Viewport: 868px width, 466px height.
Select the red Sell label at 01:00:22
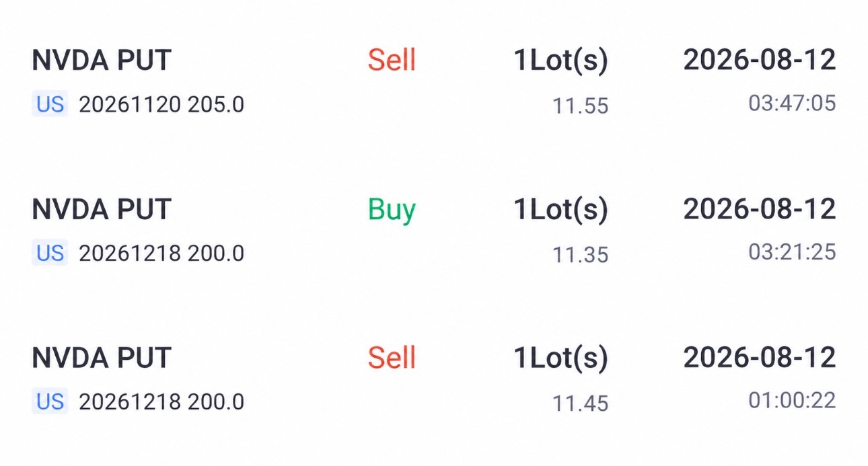[392, 358]
